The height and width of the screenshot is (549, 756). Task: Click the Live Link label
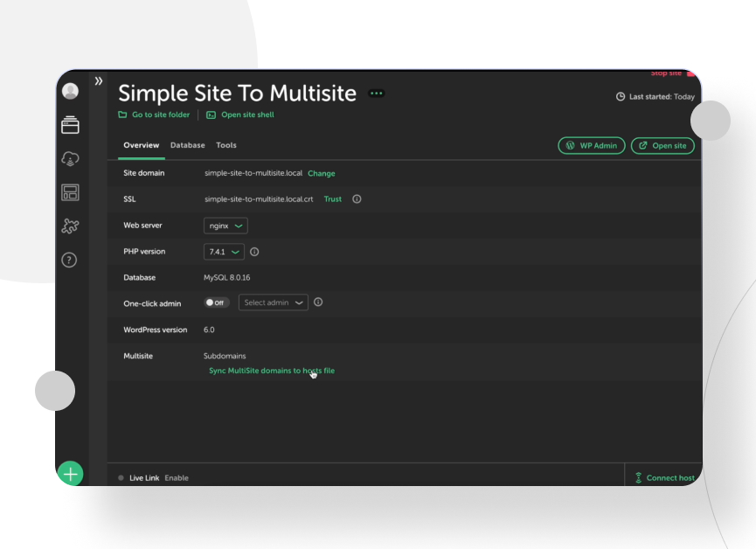point(144,478)
